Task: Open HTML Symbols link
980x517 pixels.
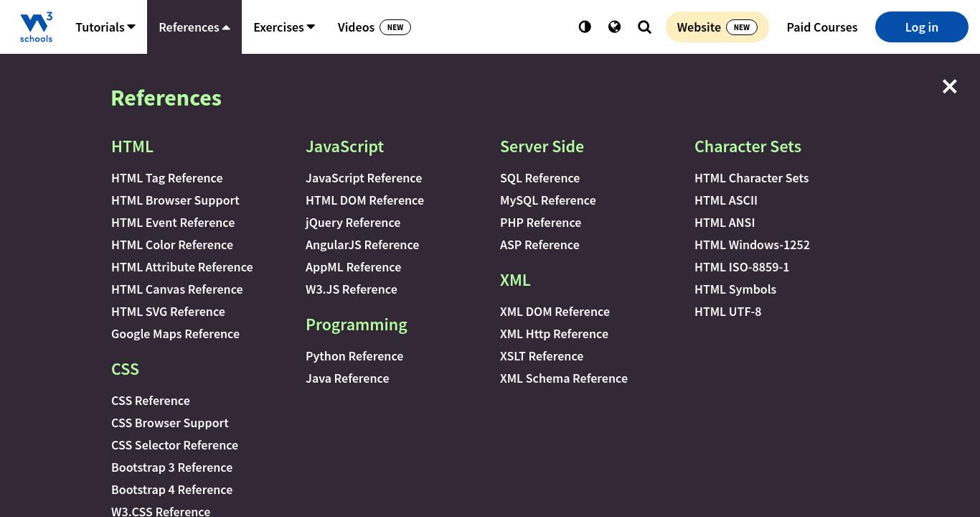Action: 735,289
